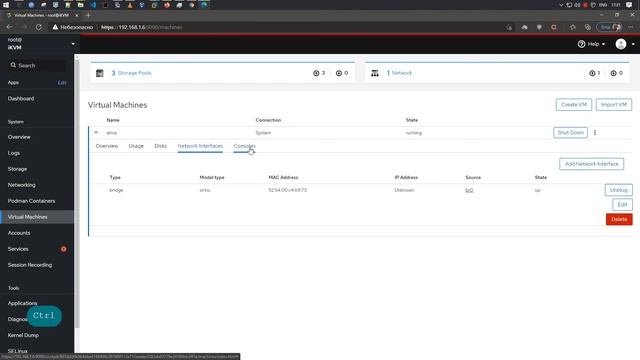Focus the browser address bar URL

pos(141,27)
